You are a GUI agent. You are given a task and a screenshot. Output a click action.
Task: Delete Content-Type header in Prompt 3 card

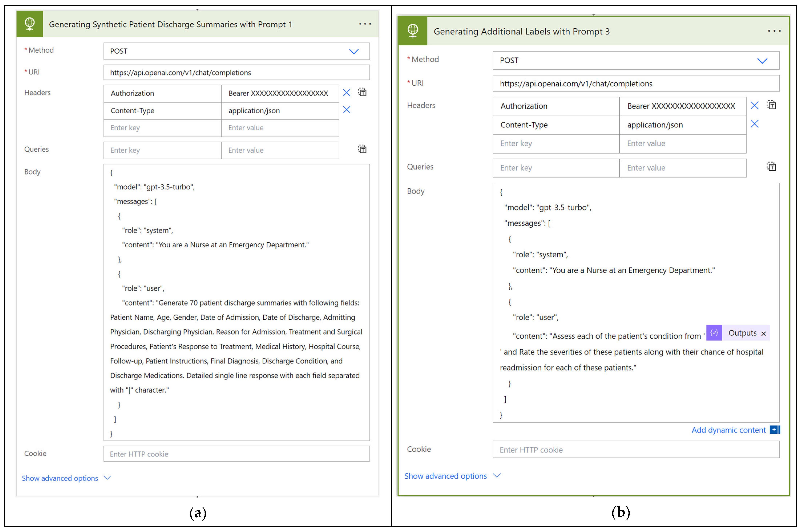pyautogui.click(x=754, y=124)
